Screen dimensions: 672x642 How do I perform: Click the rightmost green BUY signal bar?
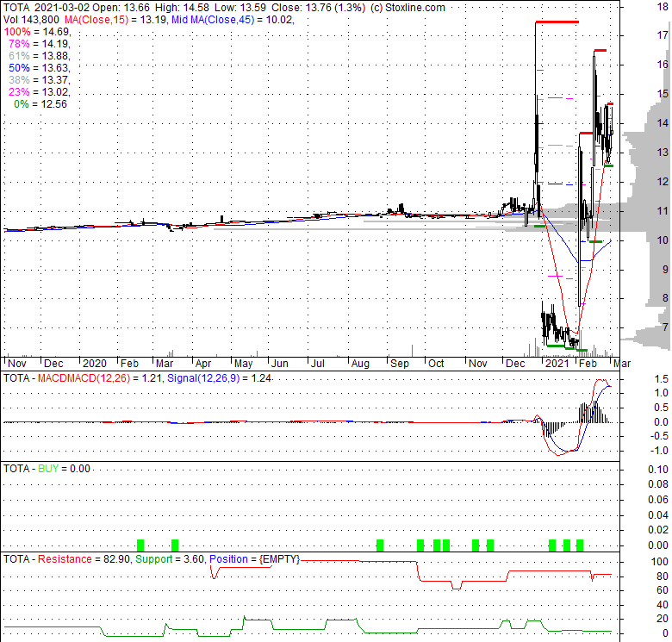[580, 545]
